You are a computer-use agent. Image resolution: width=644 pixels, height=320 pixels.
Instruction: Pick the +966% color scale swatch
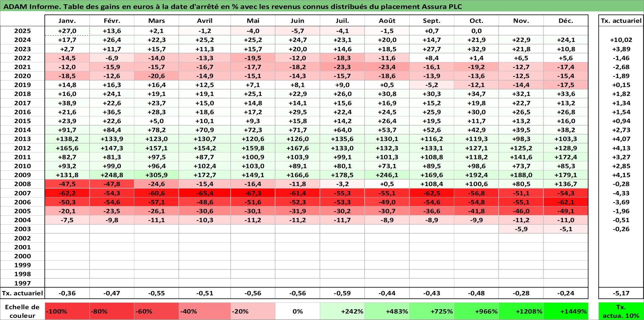coord(476,311)
